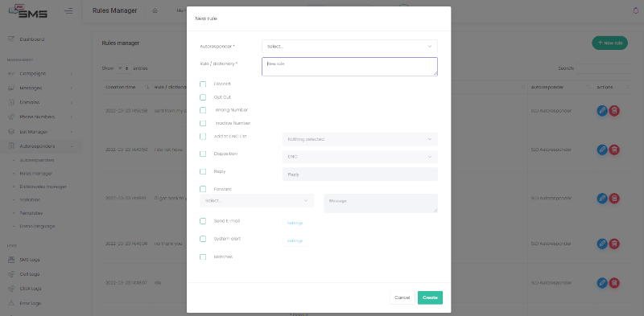Open Send E-mail Settings link
The height and width of the screenshot is (316, 644).
(295, 223)
